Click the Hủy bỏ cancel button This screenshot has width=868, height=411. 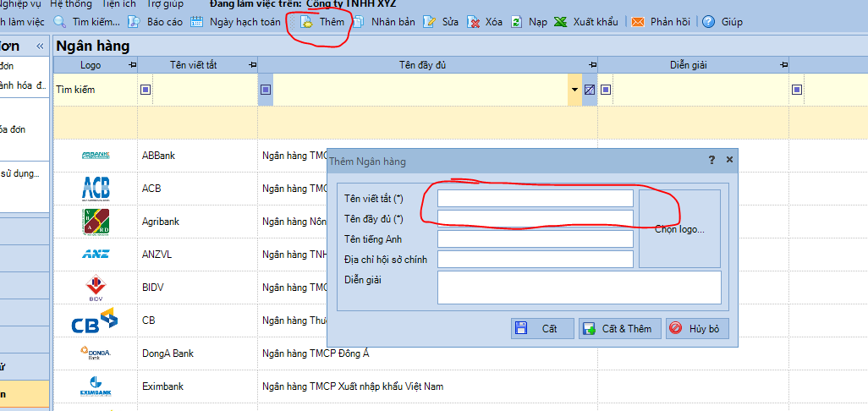697,329
